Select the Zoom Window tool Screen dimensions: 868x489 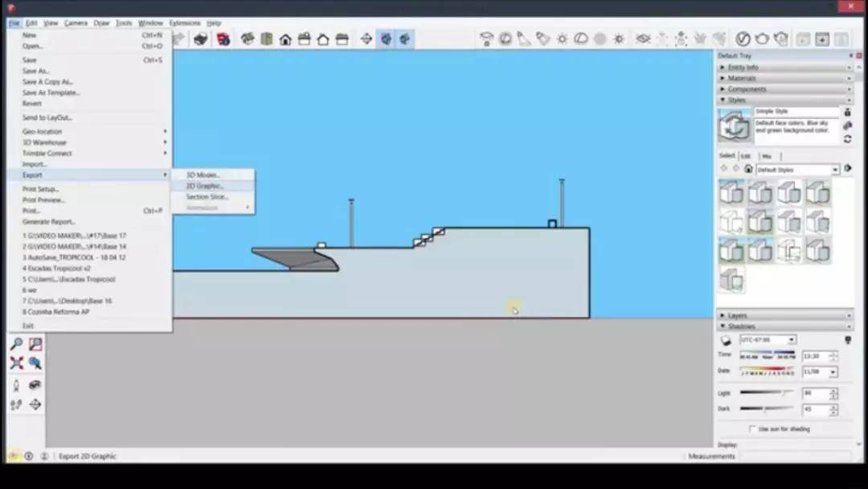click(x=35, y=344)
